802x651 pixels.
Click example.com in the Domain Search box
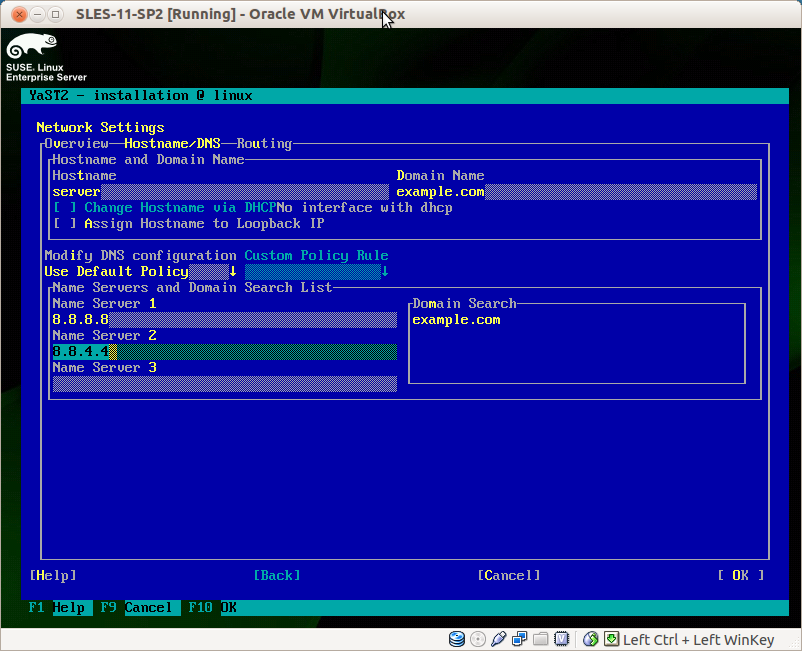click(x=456, y=320)
